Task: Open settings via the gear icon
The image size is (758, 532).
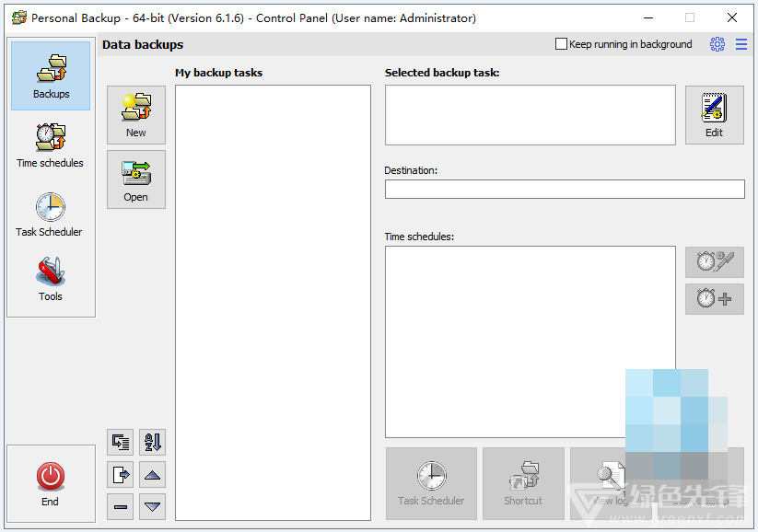Action: 717,44
